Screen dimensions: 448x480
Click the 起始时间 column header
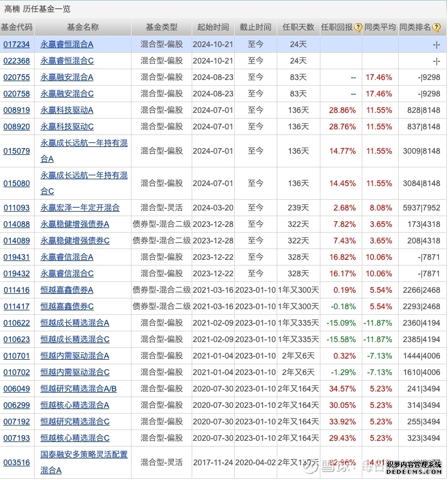[213, 28]
